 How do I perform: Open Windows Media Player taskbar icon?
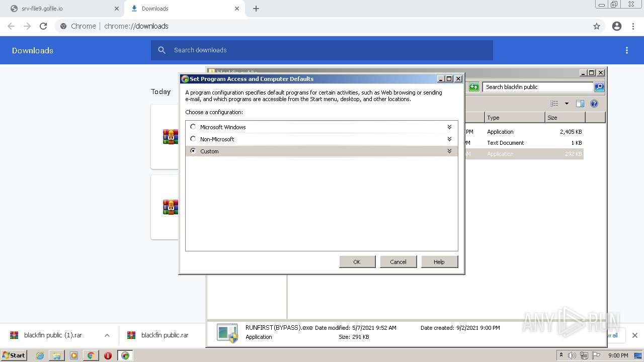coord(74,355)
